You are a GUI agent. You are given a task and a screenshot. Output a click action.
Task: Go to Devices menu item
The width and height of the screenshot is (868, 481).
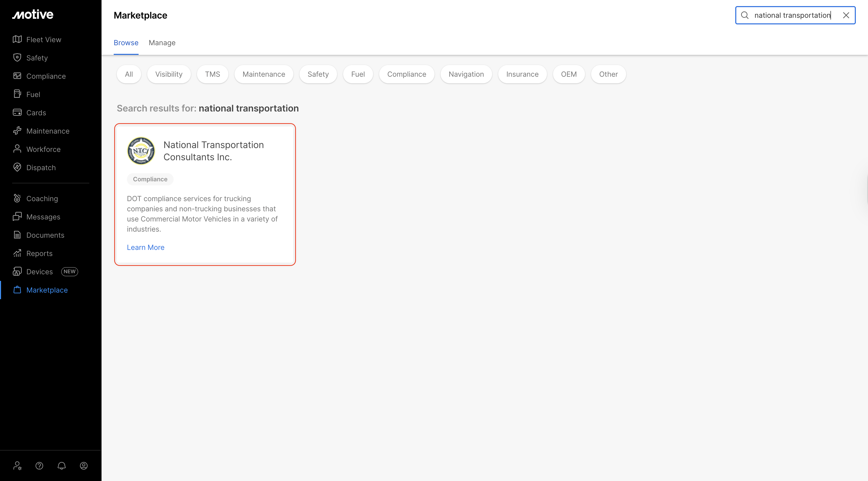[x=40, y=272]
